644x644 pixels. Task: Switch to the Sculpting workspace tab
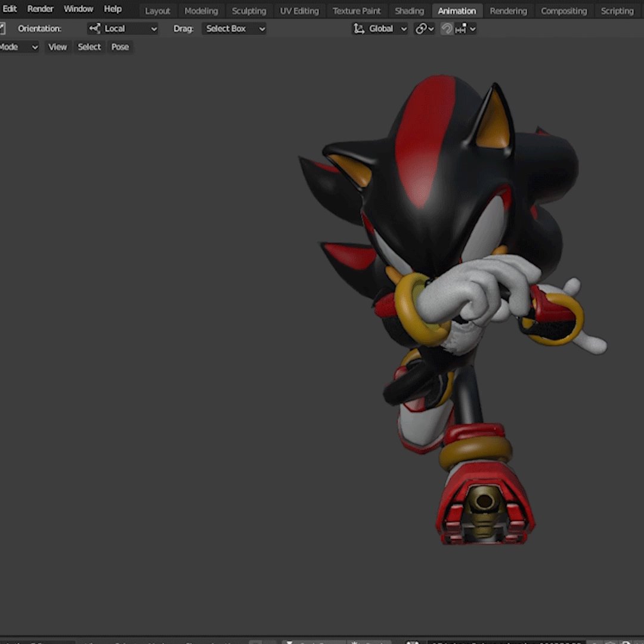click(x=249, y=10)
